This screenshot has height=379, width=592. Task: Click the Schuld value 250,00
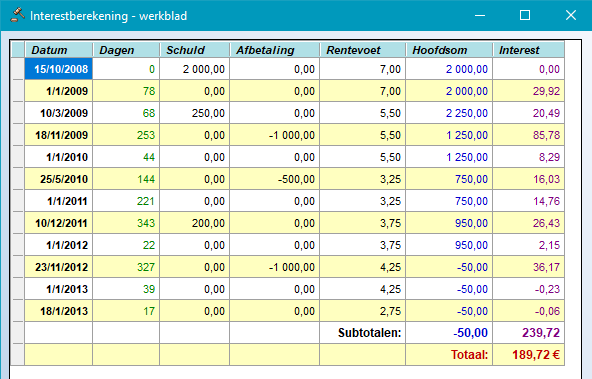(194, 113)
